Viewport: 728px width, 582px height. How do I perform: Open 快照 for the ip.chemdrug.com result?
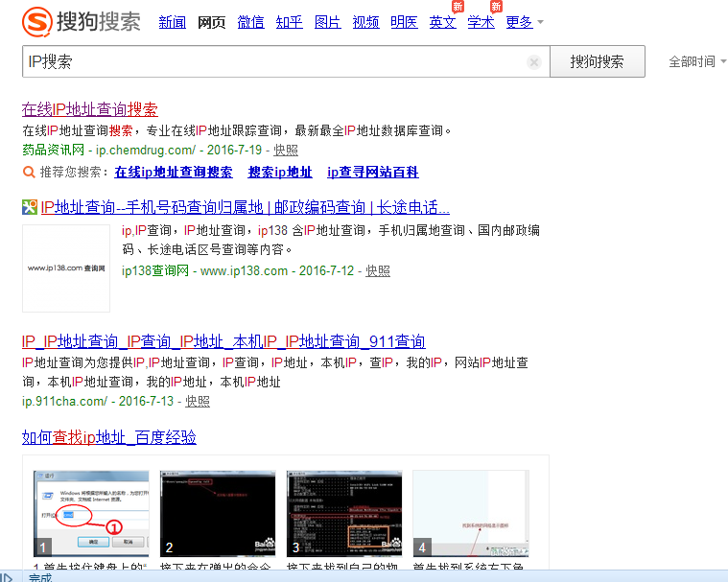286,151
